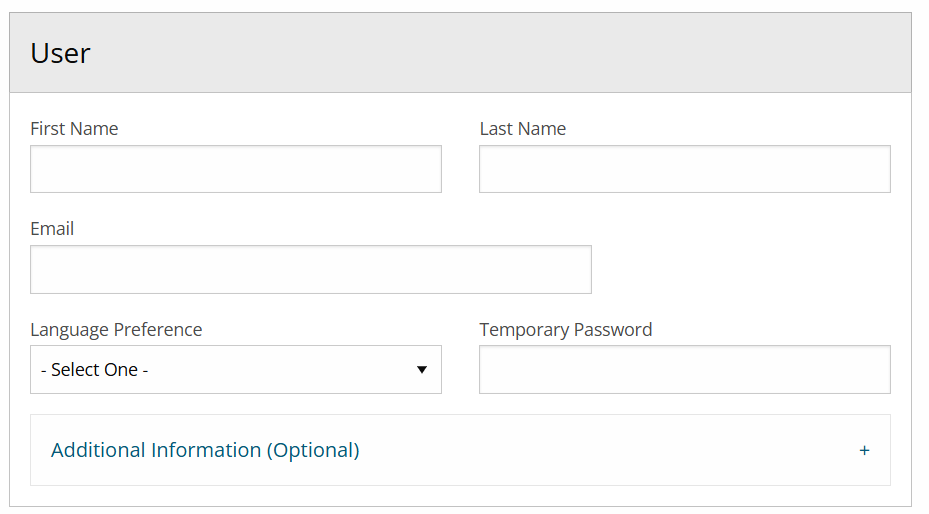929x514 pixels.
Task: Click the Last Name label
Action: [522, 129]
